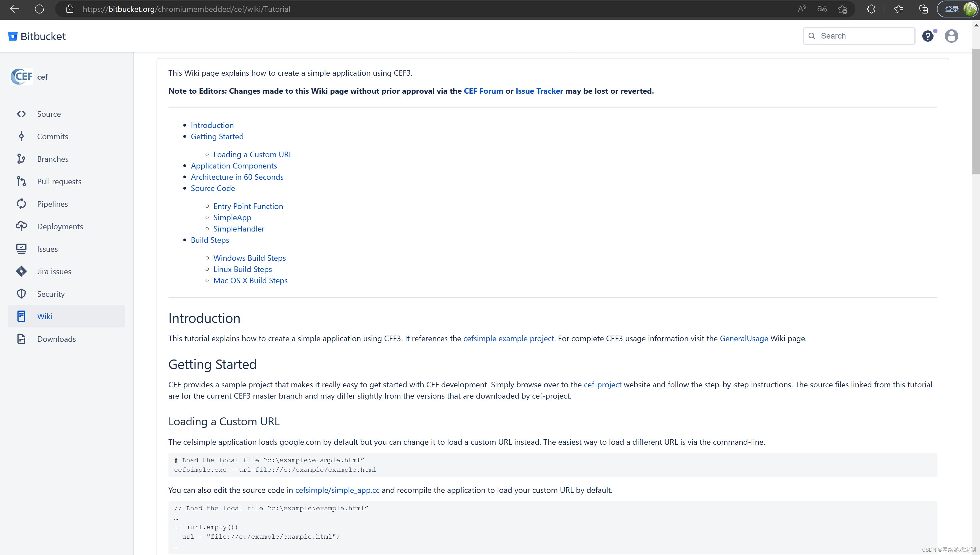Open the collections icon
This screenshot has width=980, height=555.
923,9
